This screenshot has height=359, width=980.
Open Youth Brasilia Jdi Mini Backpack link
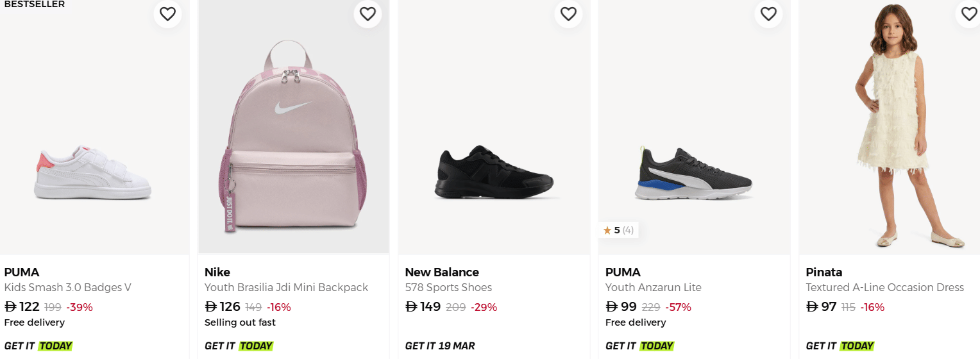(286, 287)
